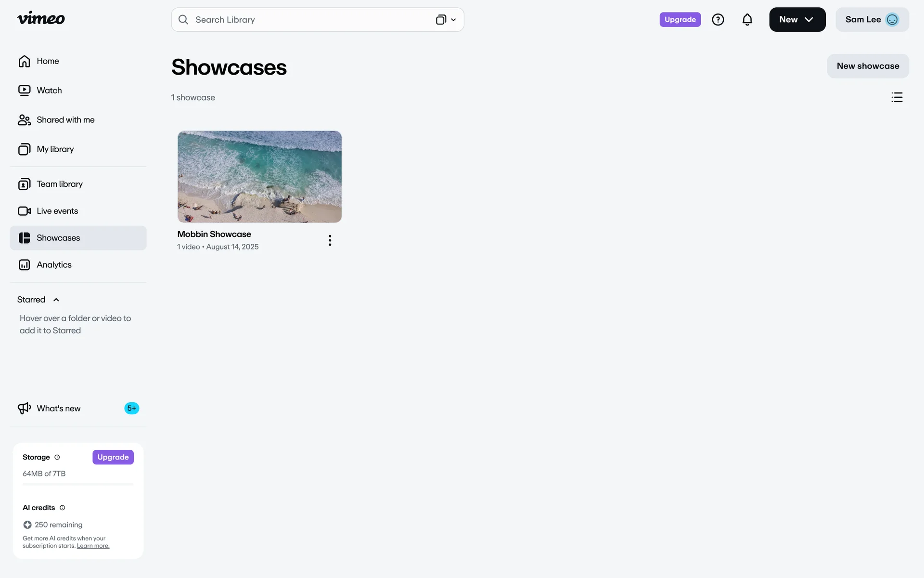924x578 pixels.
Task: Click the storage usage progress bar
Action: pyautogui.click(x=78, y=484)
